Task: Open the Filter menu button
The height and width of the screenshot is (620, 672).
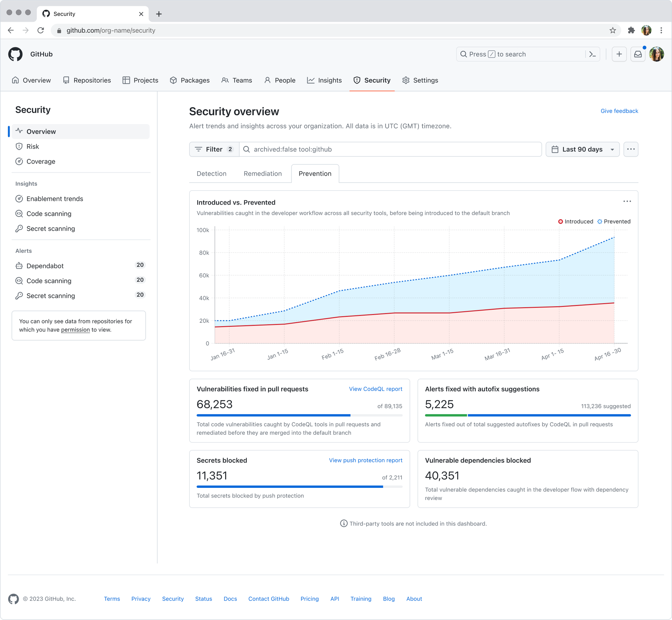Action: coord(214,149)
